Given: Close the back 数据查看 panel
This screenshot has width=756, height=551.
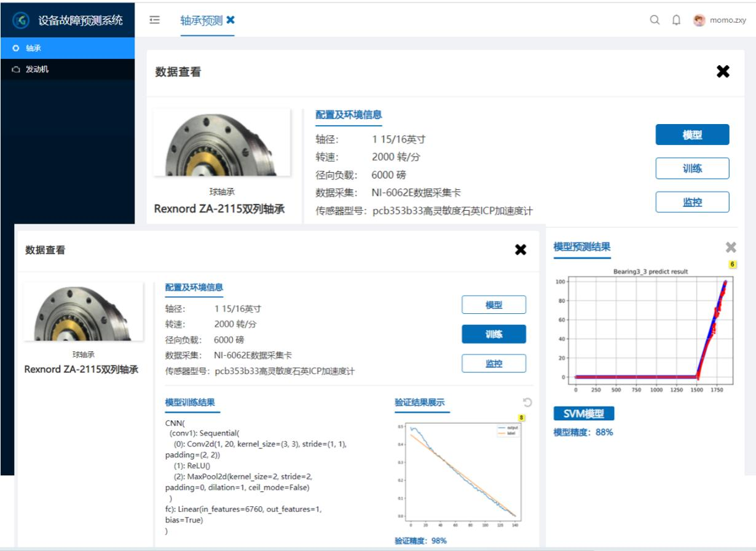Looking at the screenshot, I should 723,72.
